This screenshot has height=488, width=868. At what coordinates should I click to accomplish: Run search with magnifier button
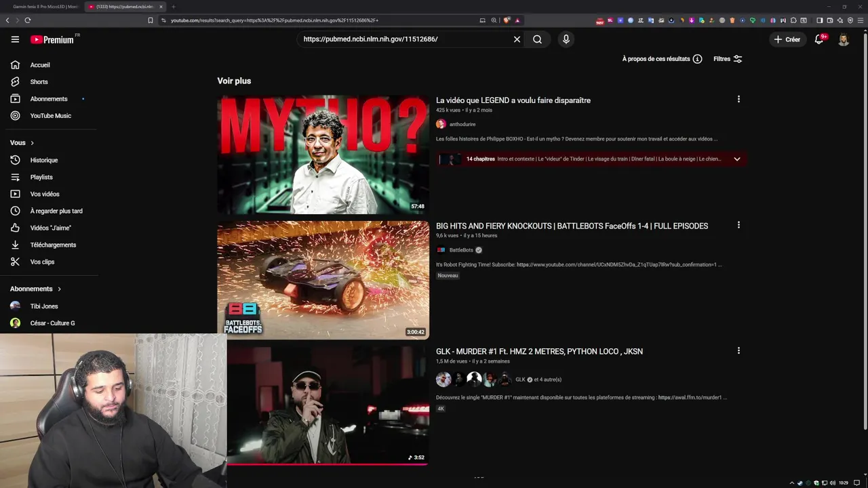[x=537, y=39]
